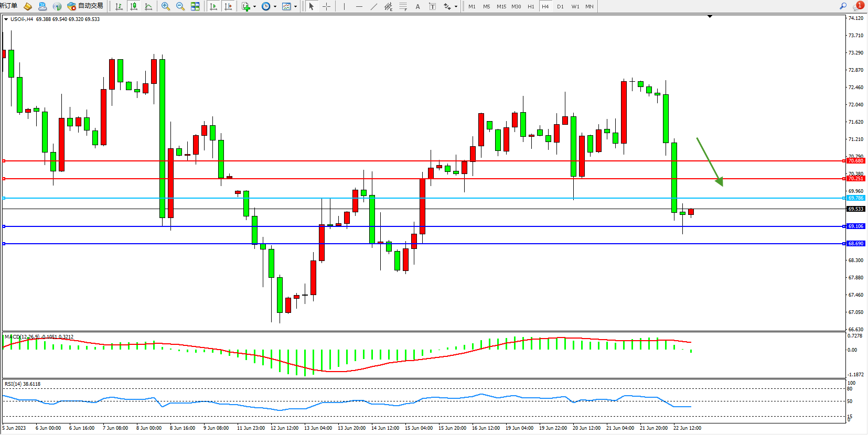Expand the indicators list dropdown arrow
This screenshot has height=435, width=868.
[x=254, y=7]
